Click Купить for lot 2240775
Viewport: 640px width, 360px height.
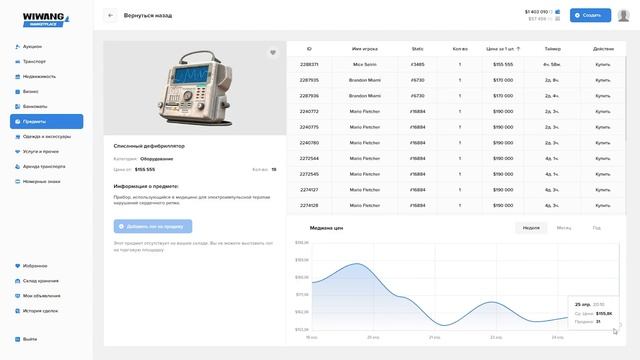pyautogui.click(x=602, y=127)
